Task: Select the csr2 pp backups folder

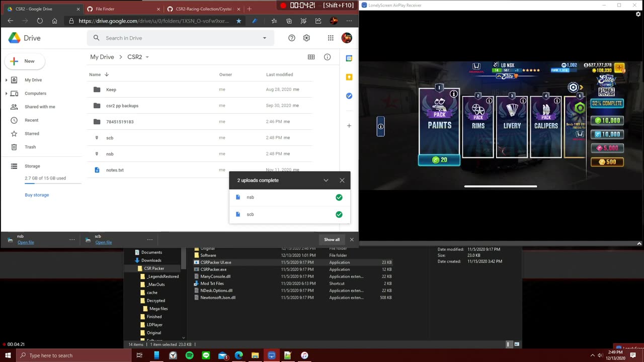Action: [200, 106]
